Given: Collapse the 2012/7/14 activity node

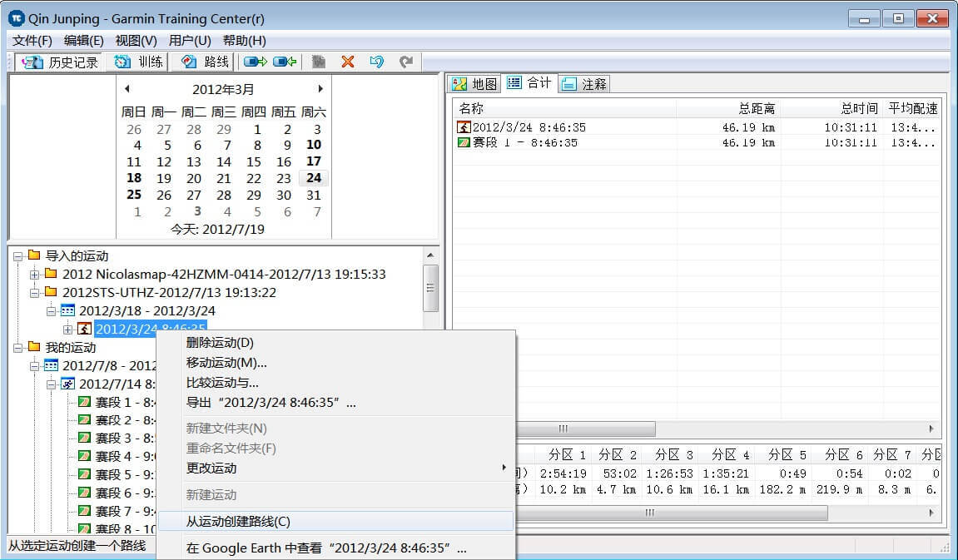Looking at the screenshot, I should [x=52, y=384].
